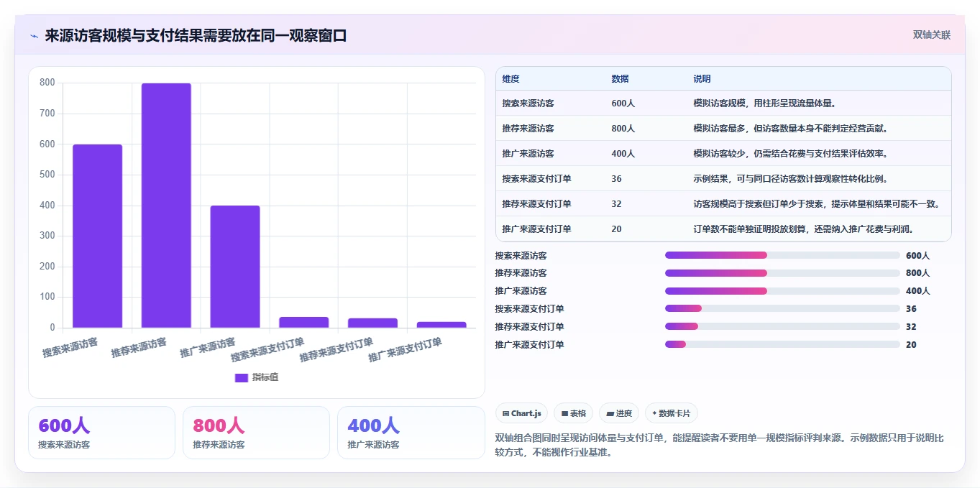Image resolution: width=980 pixels, height=488 pixels.
Task: Click table cell 推荐来源支付订单 in 维度 column
Action: 536,204
